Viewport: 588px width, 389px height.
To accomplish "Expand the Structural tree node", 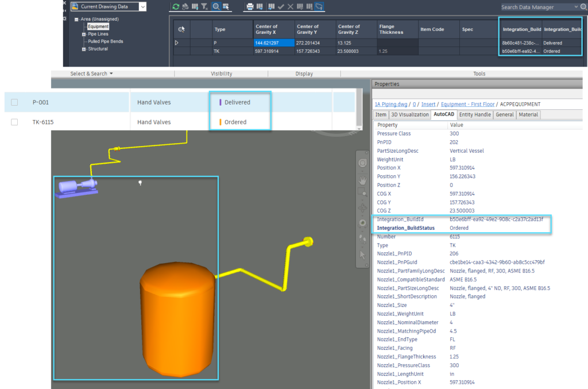I will point(84,49).
